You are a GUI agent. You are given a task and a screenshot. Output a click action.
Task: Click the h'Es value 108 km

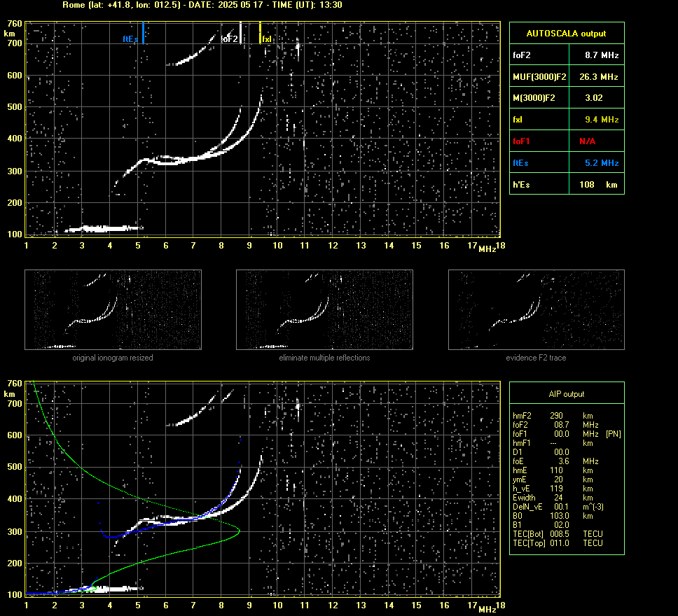pyautogui.click(x=598, y=185)
